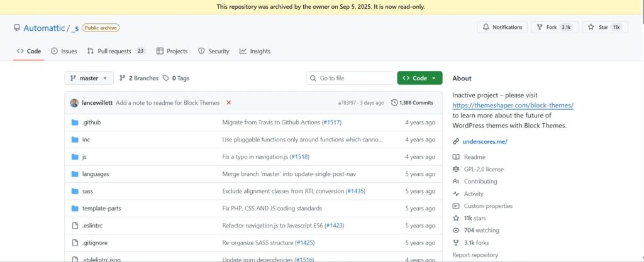The width and height of the screenshot is (644, 262).
Task: Select the Security tab
Action: point(214,51)
